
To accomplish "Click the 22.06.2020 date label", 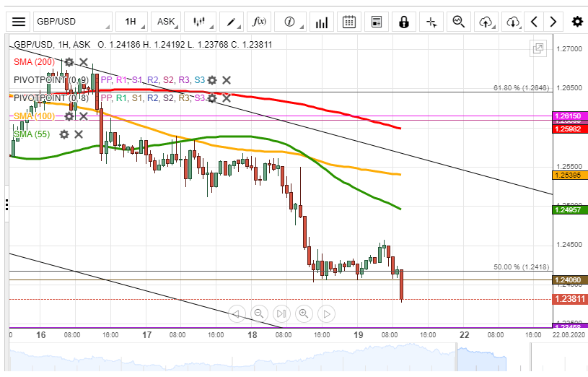I will tap(569, 335).
